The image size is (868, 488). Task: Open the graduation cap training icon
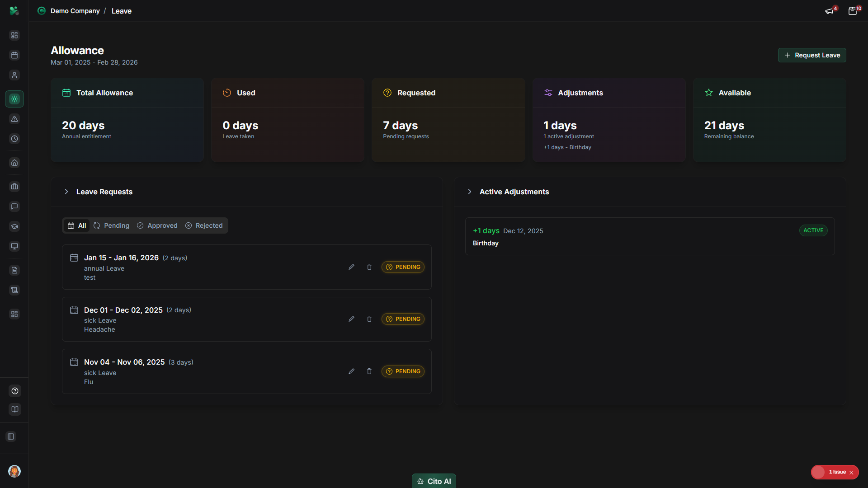tap(14, 226)
